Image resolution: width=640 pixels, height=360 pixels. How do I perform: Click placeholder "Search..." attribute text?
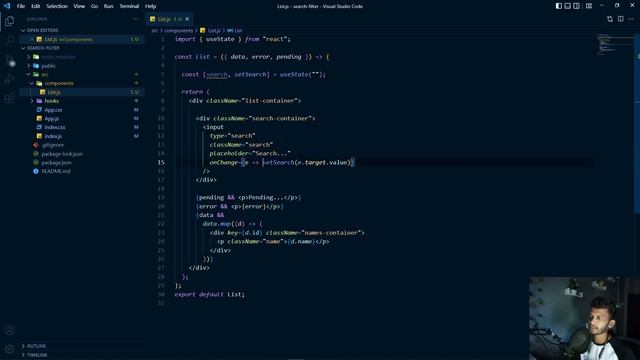[250, 153]
